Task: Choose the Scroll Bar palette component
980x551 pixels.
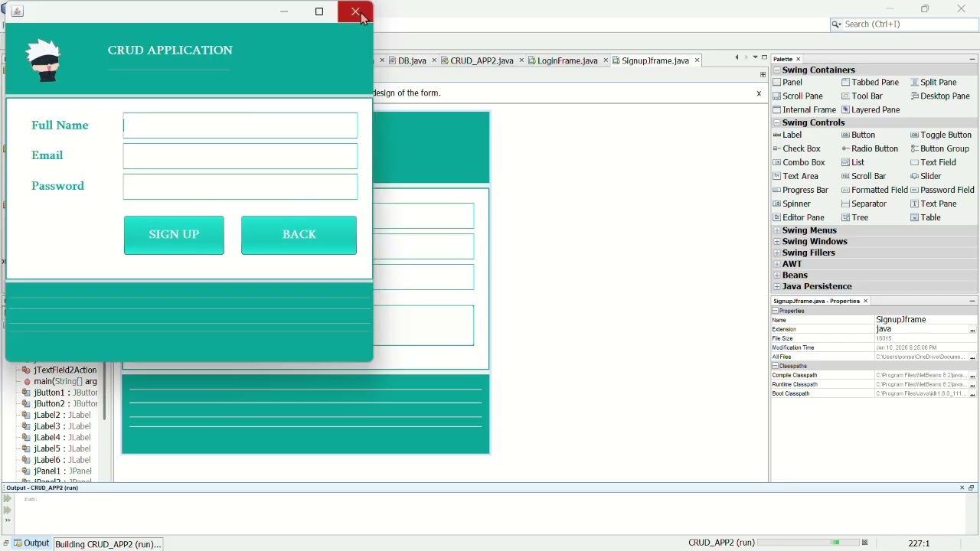Action: [864, 177]
